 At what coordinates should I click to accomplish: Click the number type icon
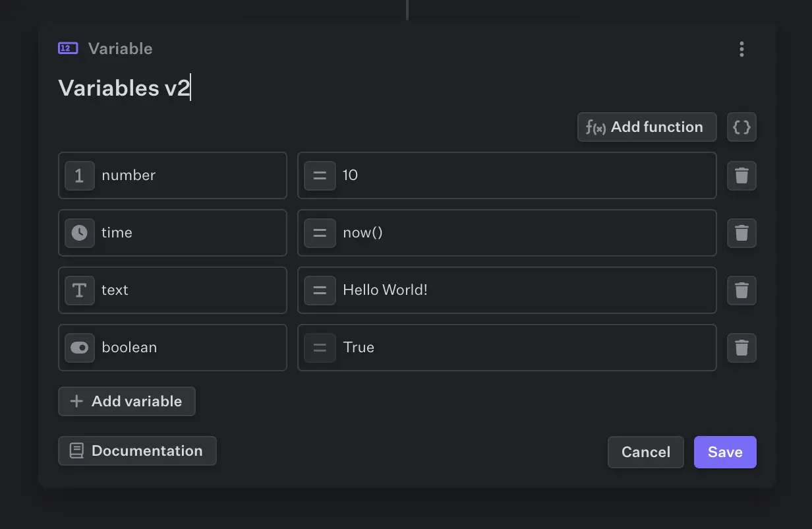pyautogui.click(x=80, y=175)
